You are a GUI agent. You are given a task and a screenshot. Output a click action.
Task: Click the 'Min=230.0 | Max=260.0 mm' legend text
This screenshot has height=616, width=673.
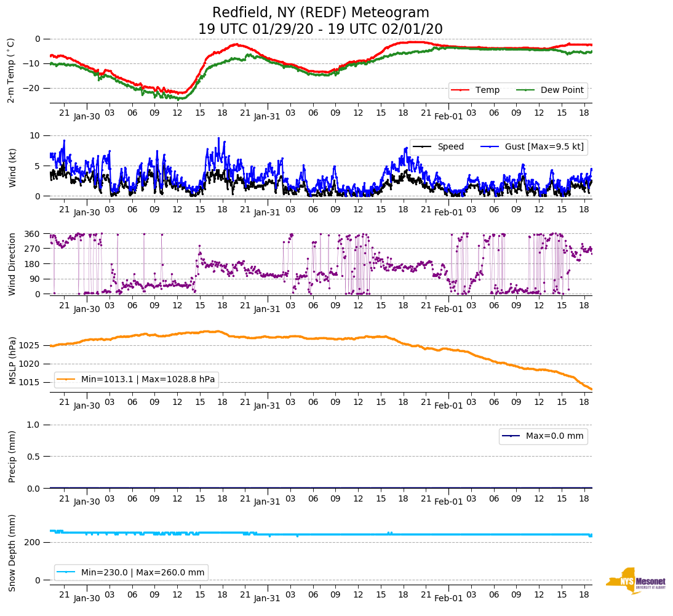(143, 572)
